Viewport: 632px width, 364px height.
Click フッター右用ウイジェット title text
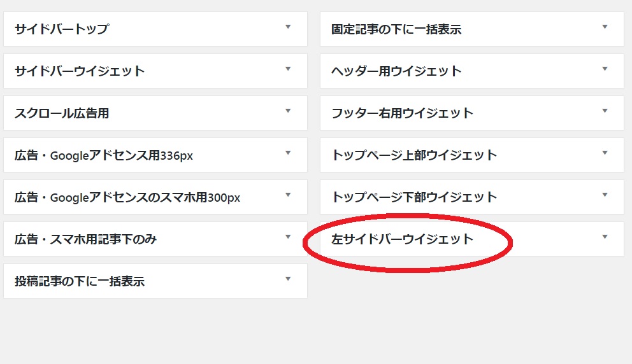[402, 113]
